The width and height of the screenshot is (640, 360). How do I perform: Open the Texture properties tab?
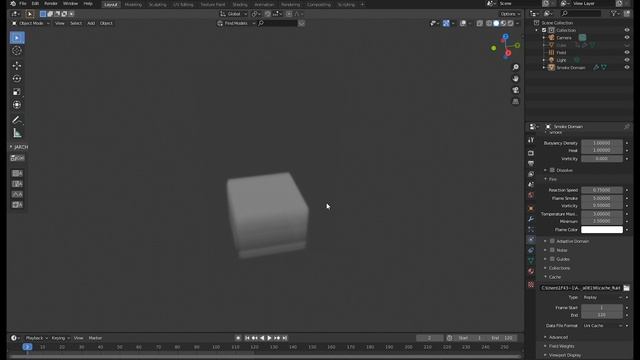pos(531,284)
